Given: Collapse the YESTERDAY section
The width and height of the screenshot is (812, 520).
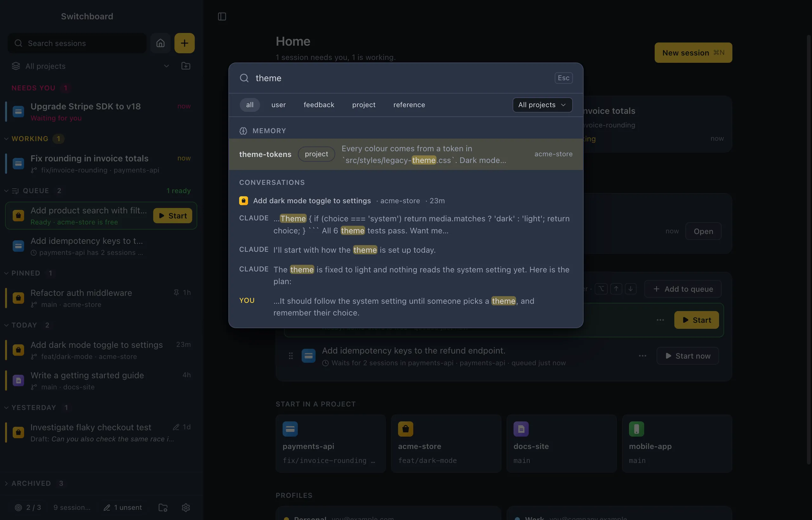Looking at the screenshot, I should pos(6,407).
